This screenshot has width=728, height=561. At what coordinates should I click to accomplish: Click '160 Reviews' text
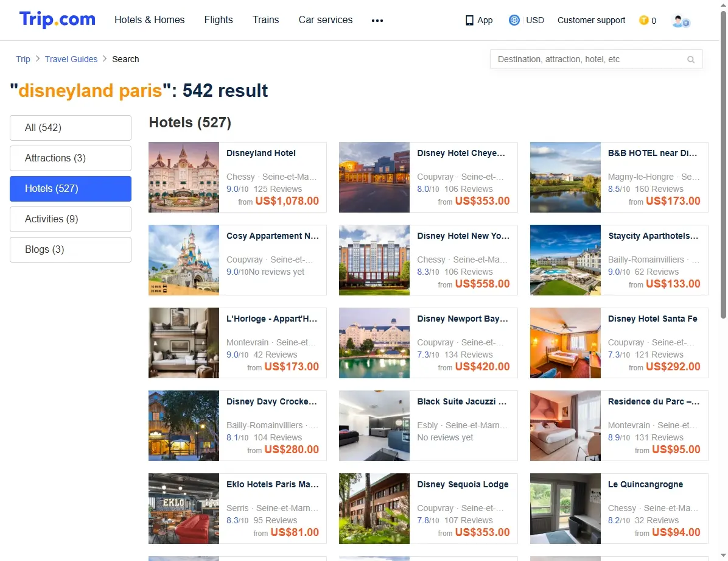[x=659, y=189]
